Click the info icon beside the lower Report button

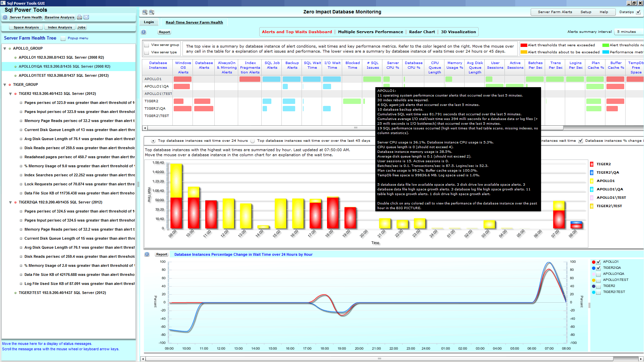click(x=147, y=254)
